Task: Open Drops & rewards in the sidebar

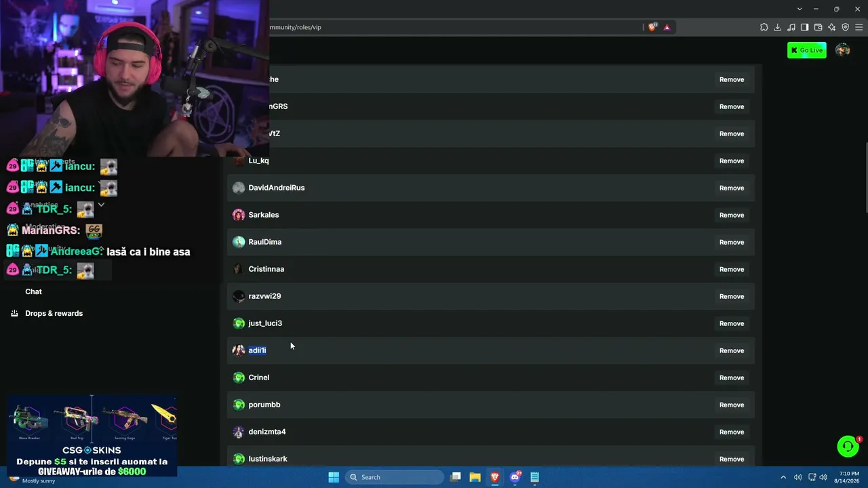Action: tap(54, 313)
